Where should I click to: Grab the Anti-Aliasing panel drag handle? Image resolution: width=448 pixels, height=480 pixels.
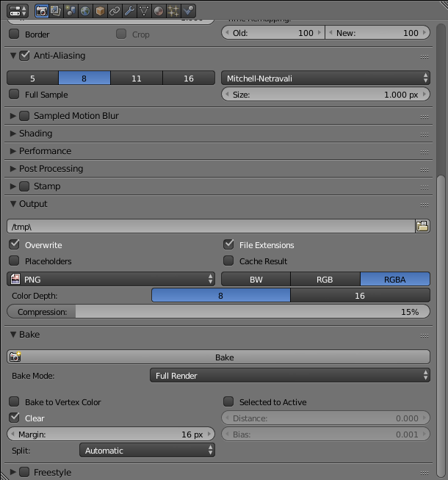[424, 57]
